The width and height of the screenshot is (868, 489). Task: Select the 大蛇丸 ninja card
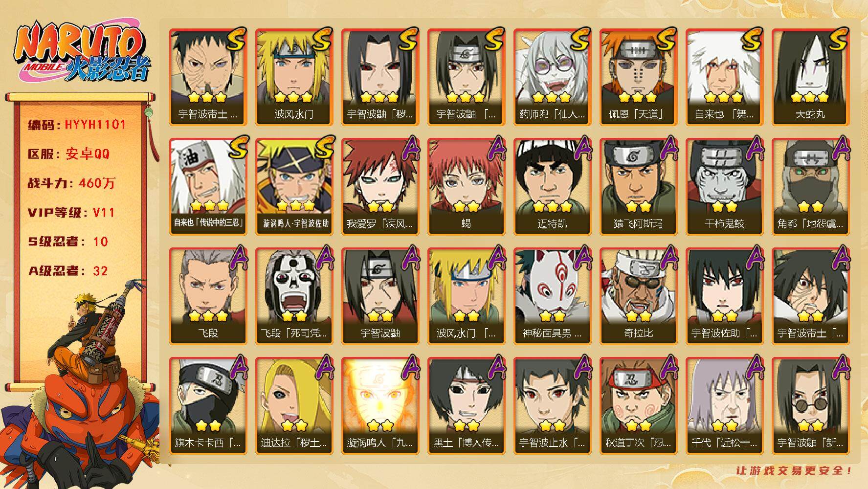(810, 77)
